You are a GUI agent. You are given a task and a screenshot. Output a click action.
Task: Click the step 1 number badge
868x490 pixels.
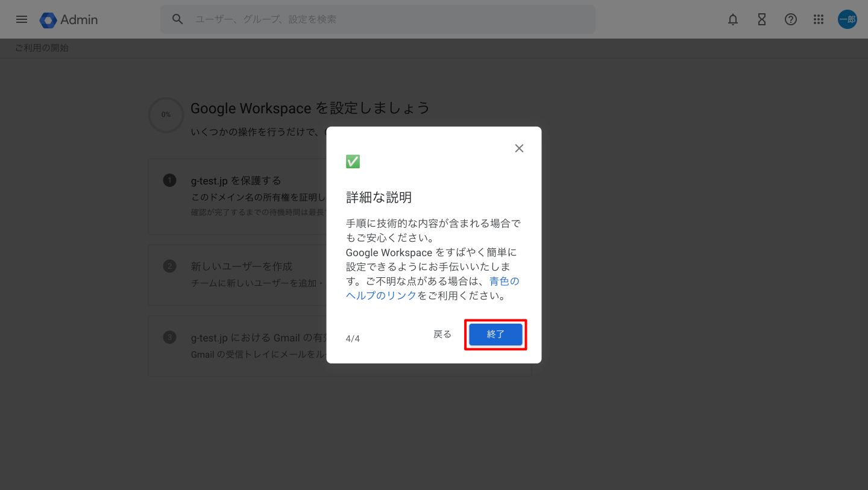(169, 180)
